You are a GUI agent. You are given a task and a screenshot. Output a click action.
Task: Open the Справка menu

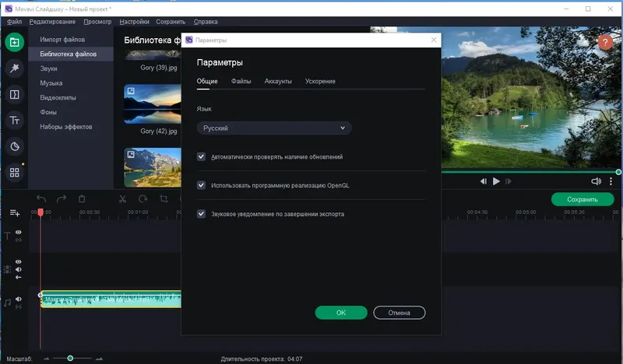point(206,22)
